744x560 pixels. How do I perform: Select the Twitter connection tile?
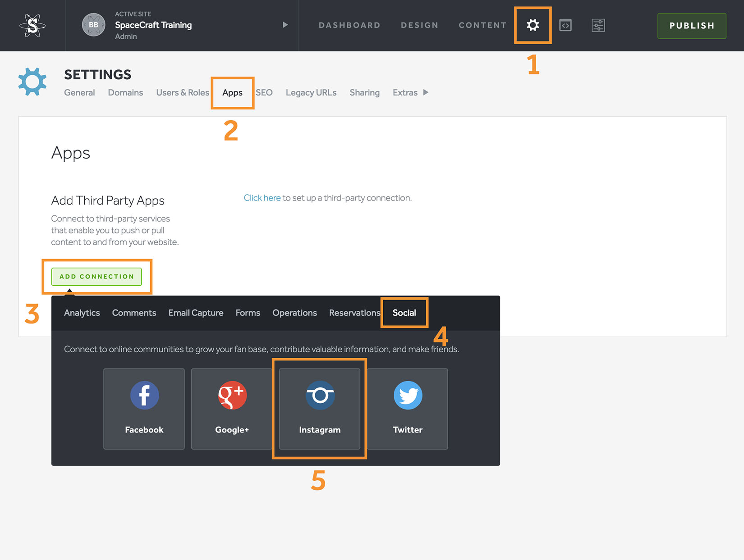coord(408,409)
